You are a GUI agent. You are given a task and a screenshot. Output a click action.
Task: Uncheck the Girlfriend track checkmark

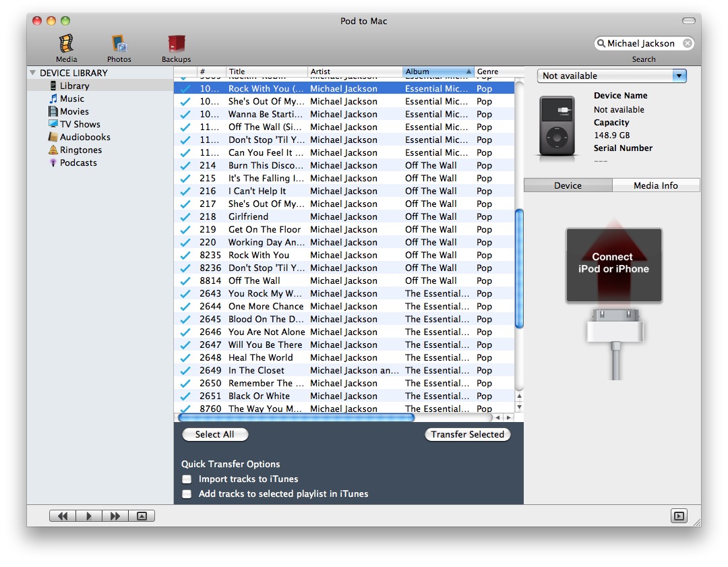(x=185, y=217)
